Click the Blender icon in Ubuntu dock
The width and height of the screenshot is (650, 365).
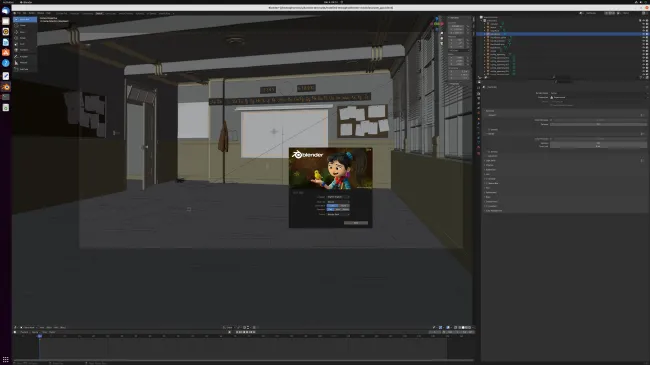[6, 87]
